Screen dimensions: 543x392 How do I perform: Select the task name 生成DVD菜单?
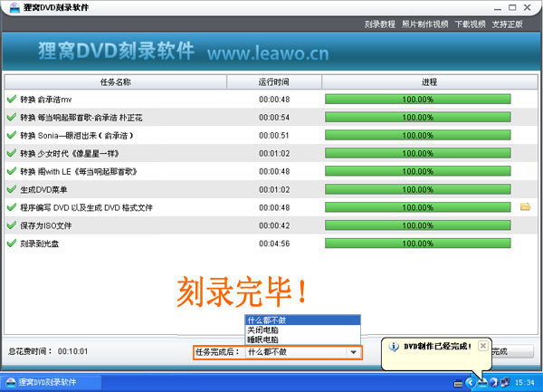pos(43,189)
